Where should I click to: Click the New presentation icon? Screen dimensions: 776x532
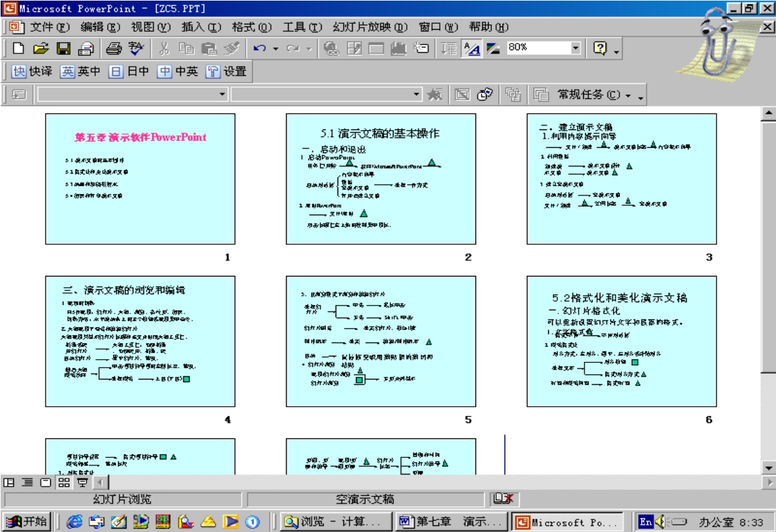pyautogui.click(x=18, y=49)
